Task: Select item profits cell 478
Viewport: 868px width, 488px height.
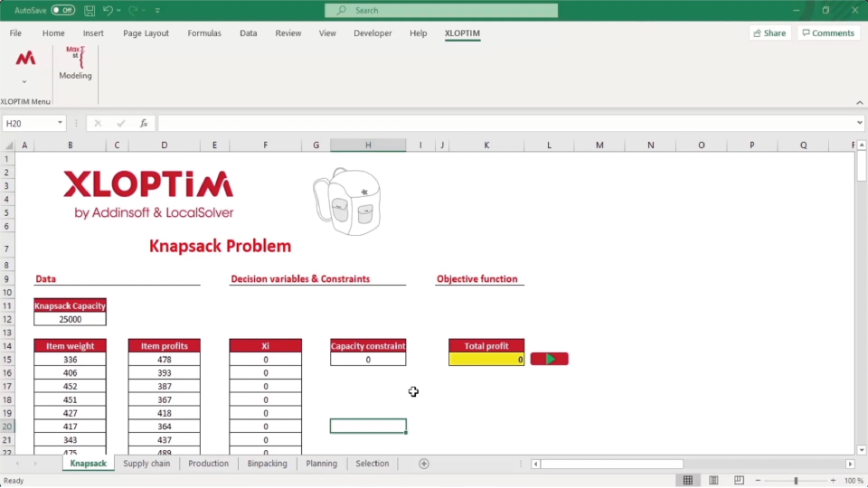Action: (x=165, y=360)
